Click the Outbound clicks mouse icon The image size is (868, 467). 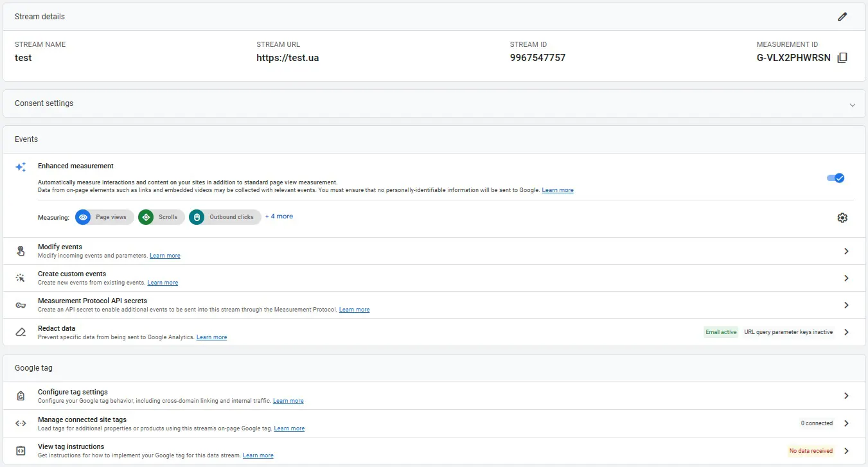[197, 217]
